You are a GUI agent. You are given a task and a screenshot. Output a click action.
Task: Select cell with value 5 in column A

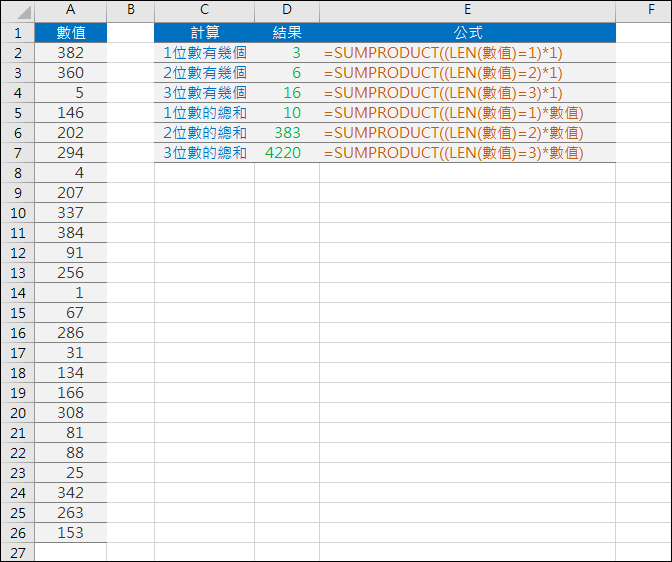[71, 93]
